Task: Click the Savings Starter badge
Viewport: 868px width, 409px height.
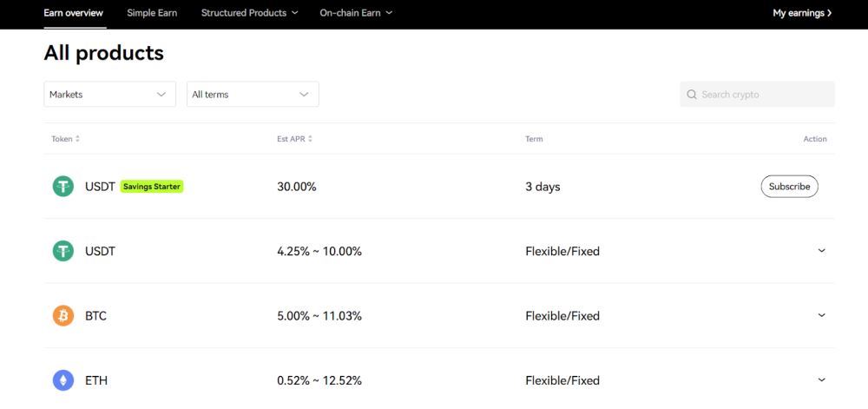Action: [x=152, y=187]
